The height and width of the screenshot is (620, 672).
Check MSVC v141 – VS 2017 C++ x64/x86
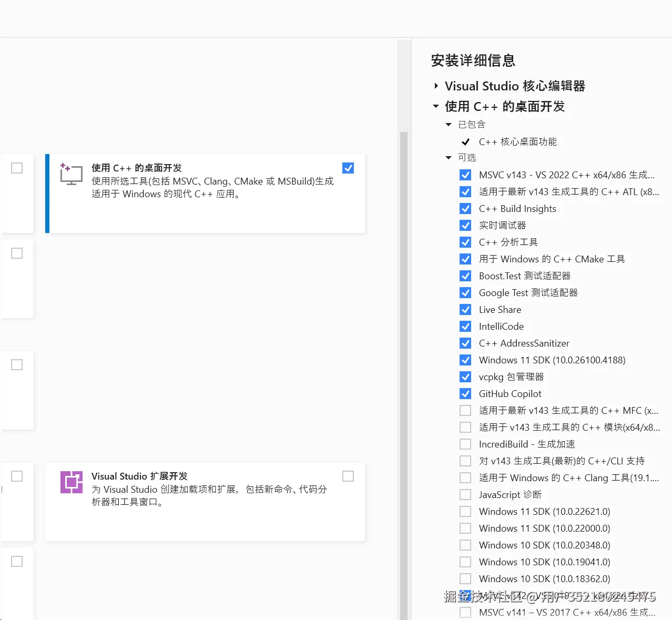(x=465, y=612)
